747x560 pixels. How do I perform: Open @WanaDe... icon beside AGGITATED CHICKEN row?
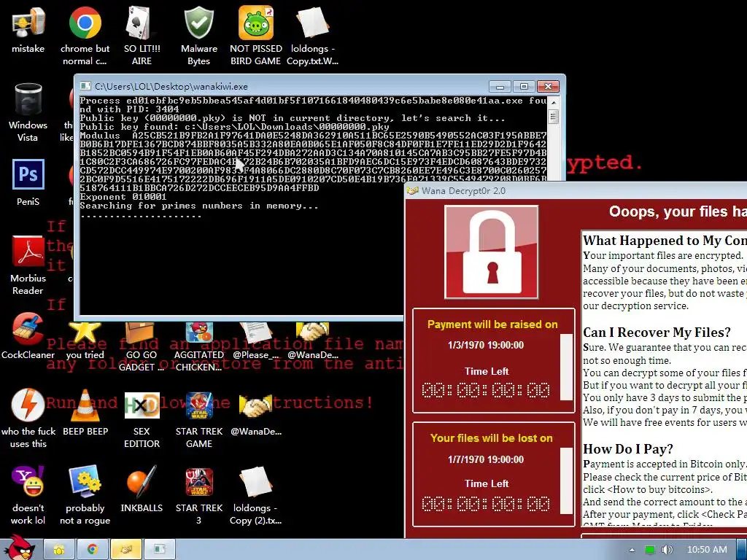point(312,341)
